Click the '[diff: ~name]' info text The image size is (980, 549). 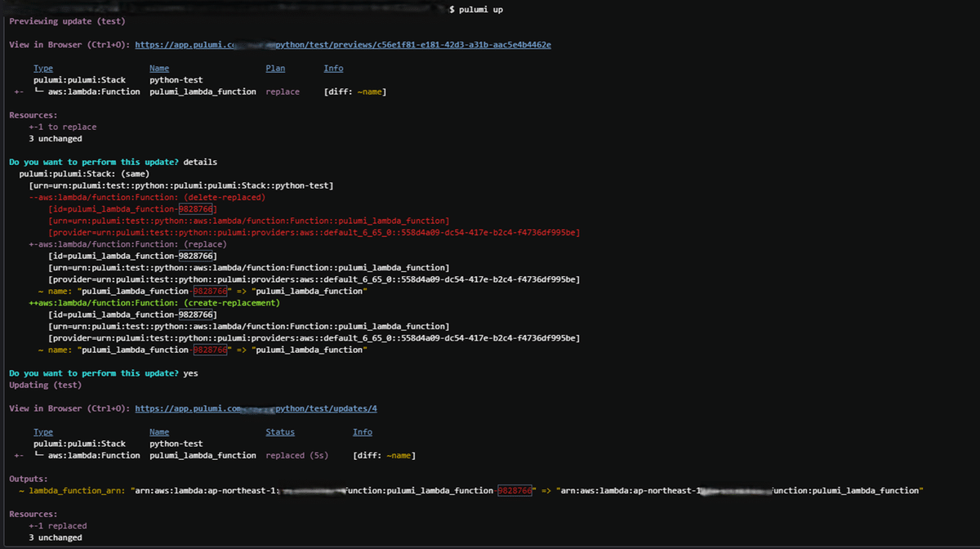click(385, 455)
